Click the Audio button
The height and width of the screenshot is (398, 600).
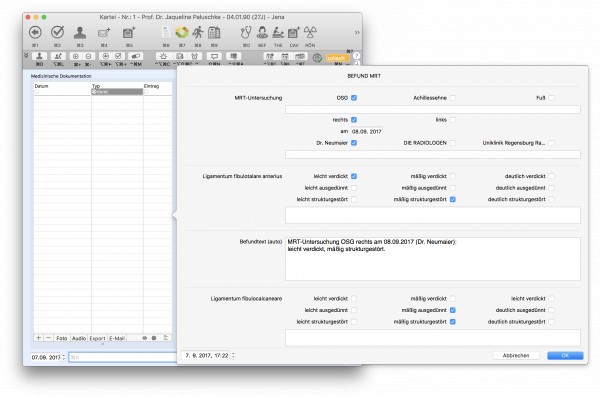point(79,338)
